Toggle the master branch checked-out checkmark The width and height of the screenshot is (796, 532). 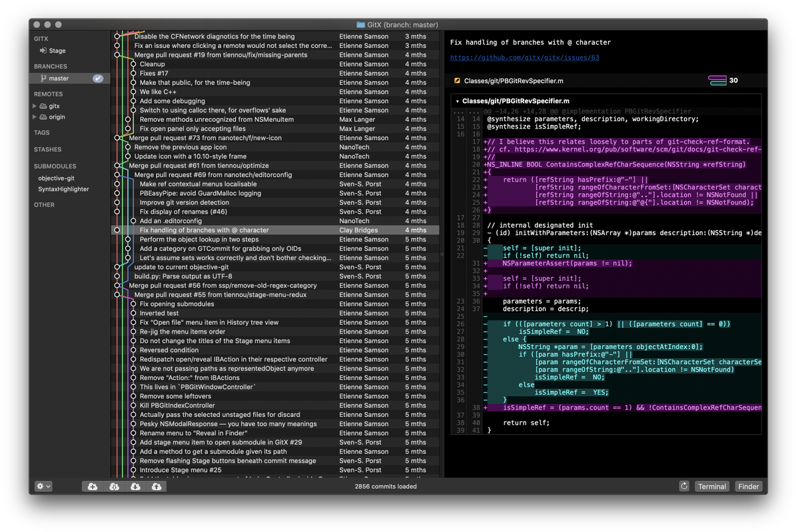[x=98, y=78]
